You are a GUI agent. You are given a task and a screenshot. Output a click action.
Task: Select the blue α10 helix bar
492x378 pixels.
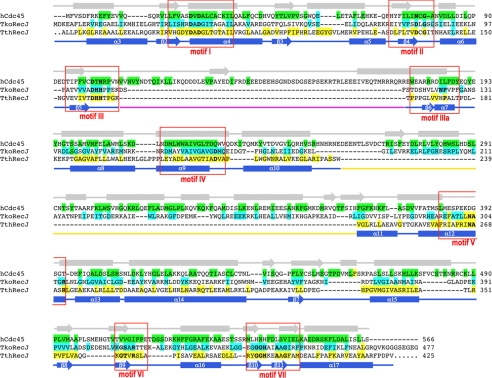click(x=277, y=169)
